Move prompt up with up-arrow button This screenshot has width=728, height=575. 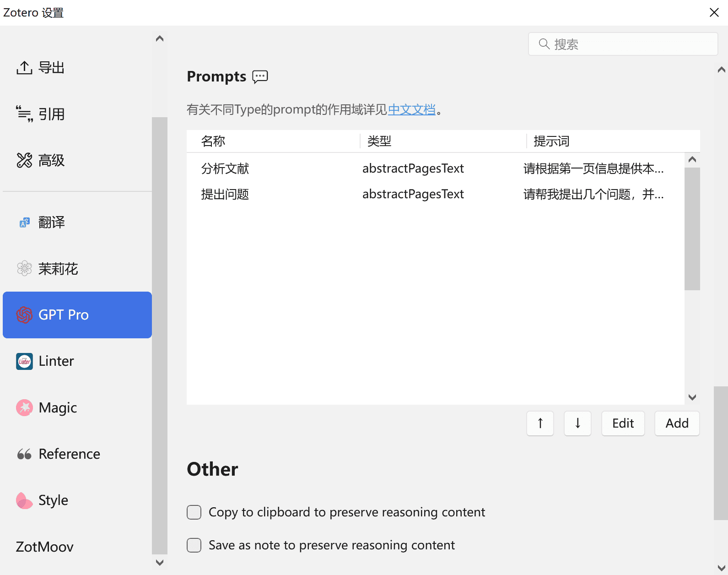tap(540, 423)
